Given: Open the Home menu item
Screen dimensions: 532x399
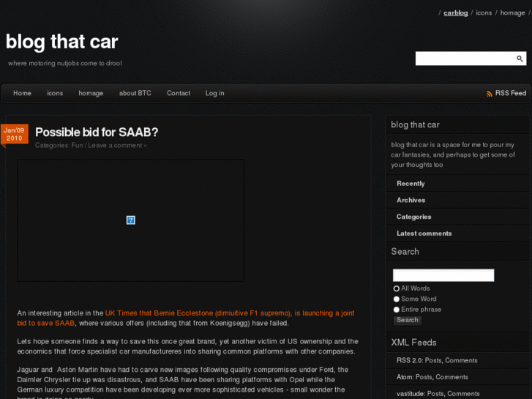Looking at the screenshot, I should click(22, 93).
